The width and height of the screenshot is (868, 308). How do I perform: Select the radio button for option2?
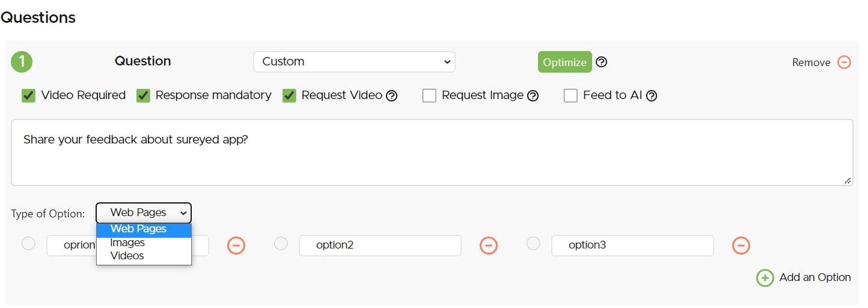click(281, 243)
